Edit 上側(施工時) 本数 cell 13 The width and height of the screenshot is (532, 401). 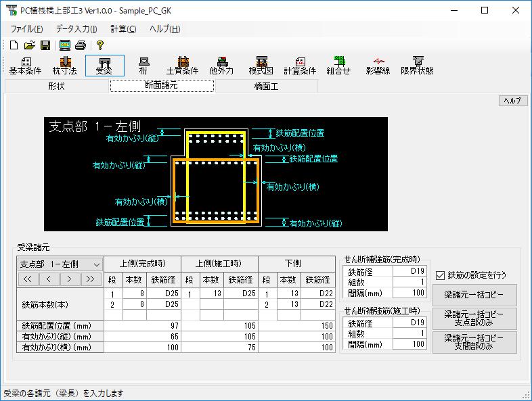[211, 293]
